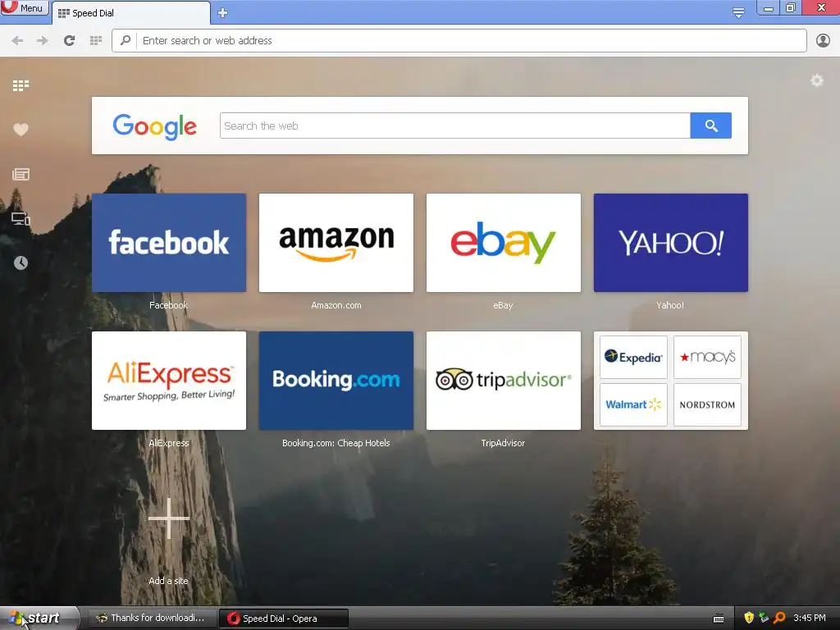Click the 3:45 PM clock
840x630 pixels.
coord(810,618)
